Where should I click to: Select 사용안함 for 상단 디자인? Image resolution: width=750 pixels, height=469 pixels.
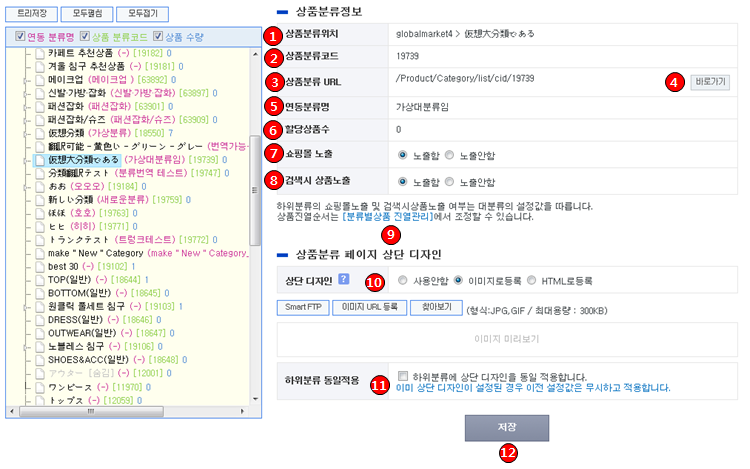402,281
